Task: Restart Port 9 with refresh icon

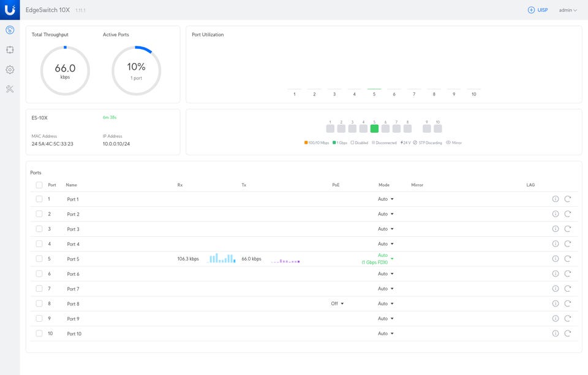Action: pos(568,319)
